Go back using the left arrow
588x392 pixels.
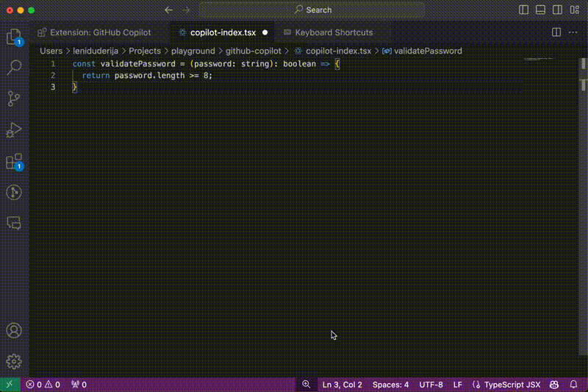(169, 10)
